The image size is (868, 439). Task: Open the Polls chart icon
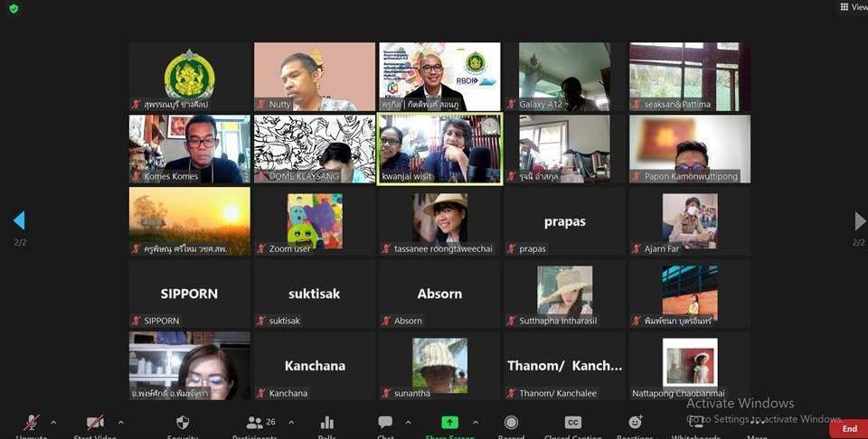(x=327, y=423)
